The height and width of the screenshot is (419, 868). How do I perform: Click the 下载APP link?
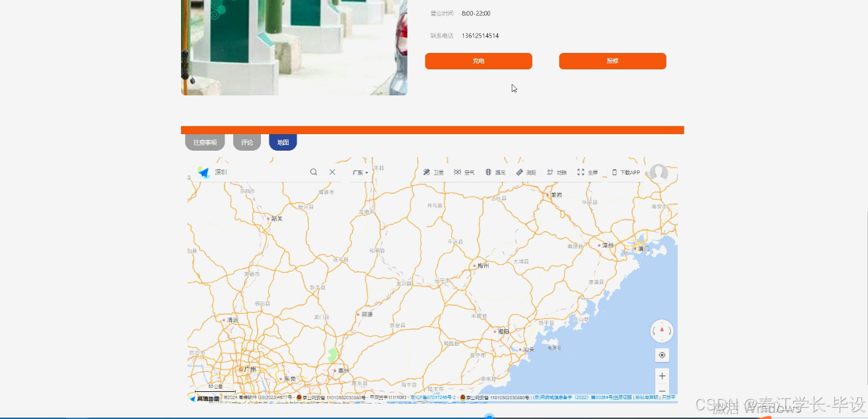point(626,172)
